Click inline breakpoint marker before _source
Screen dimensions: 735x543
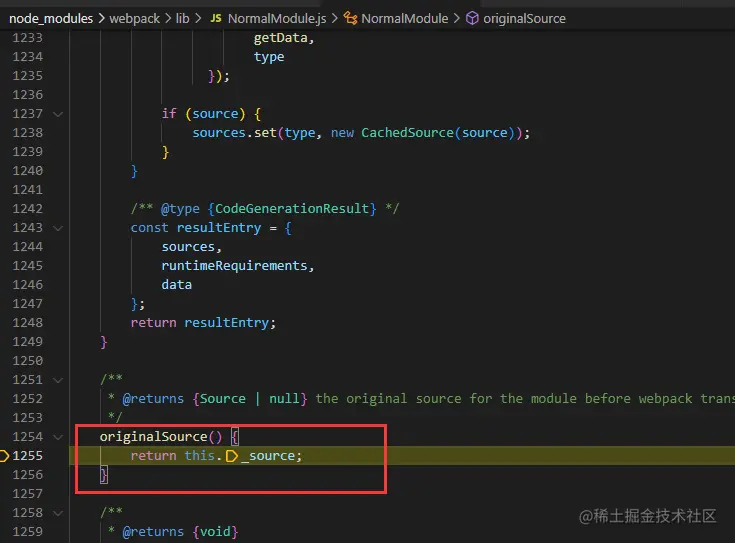(232, 456)
